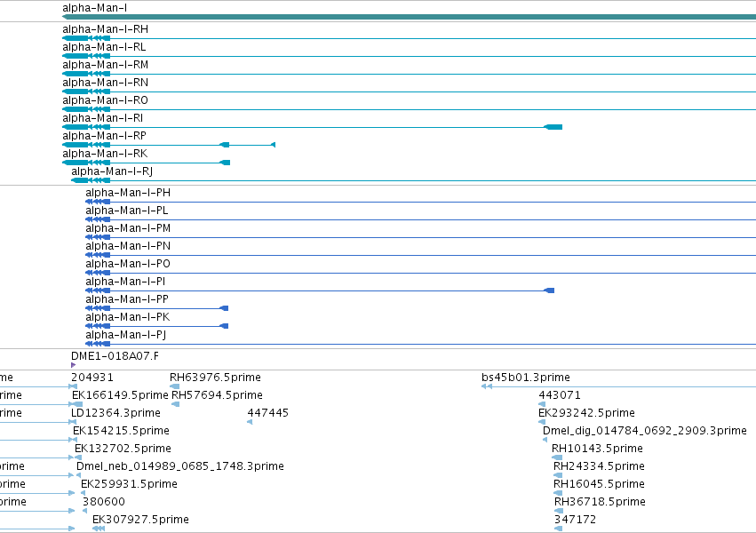Select transcript alpha-Man-I-RO label
Viewport: 756px width, 533px height.
coord(105,100)
